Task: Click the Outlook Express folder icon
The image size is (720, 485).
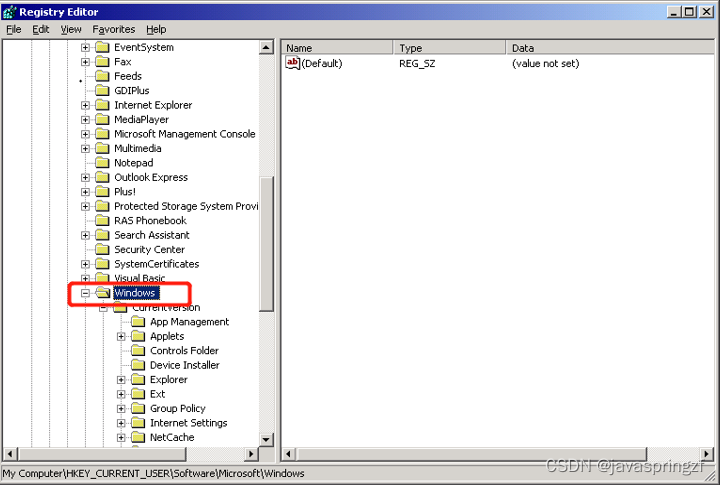Action: tap(102, 177)
